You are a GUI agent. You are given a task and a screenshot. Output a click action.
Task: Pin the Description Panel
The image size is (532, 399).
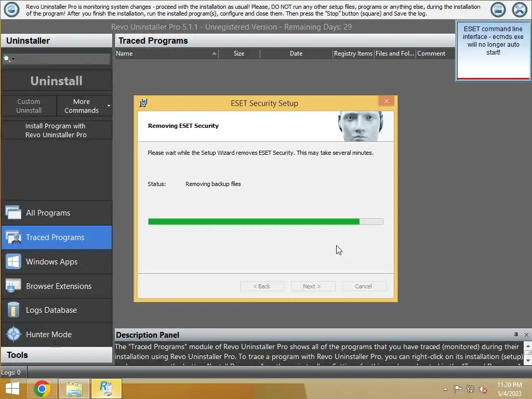(x=516, y=335)
